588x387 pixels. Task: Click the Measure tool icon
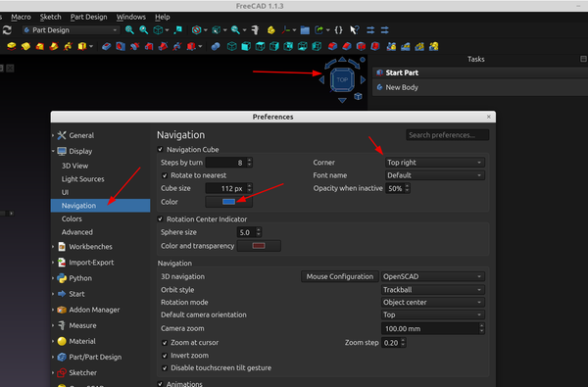pyautogui.click(x=256, y=30)
